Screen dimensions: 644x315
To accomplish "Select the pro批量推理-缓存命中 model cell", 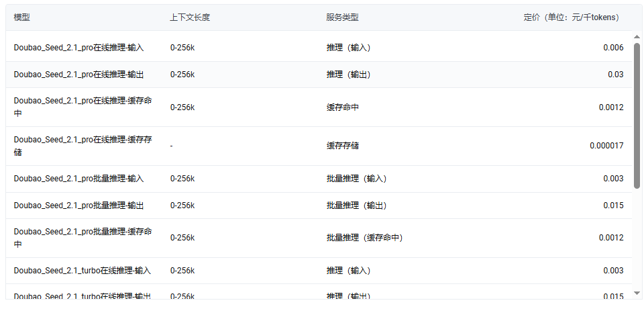I will (83, 238).
